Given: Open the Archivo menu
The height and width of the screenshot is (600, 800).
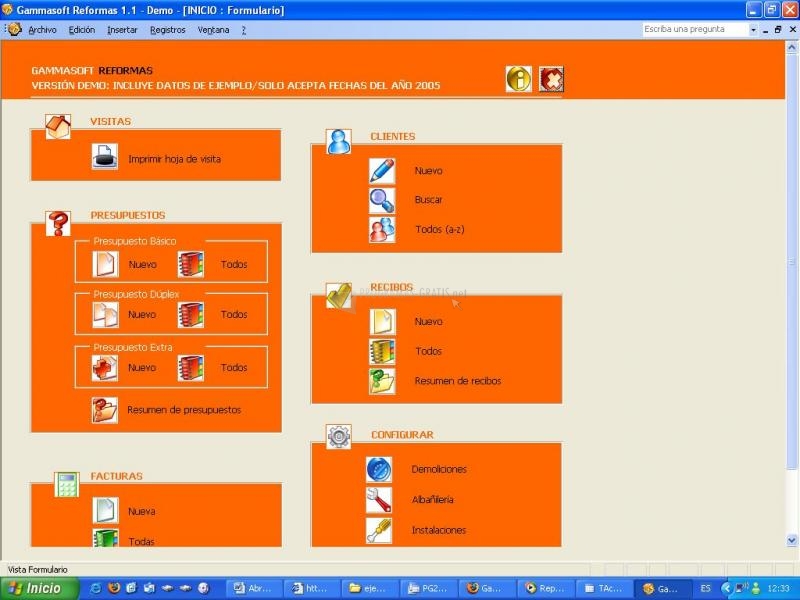Looking at the screenshot, I should pos(42,30).
